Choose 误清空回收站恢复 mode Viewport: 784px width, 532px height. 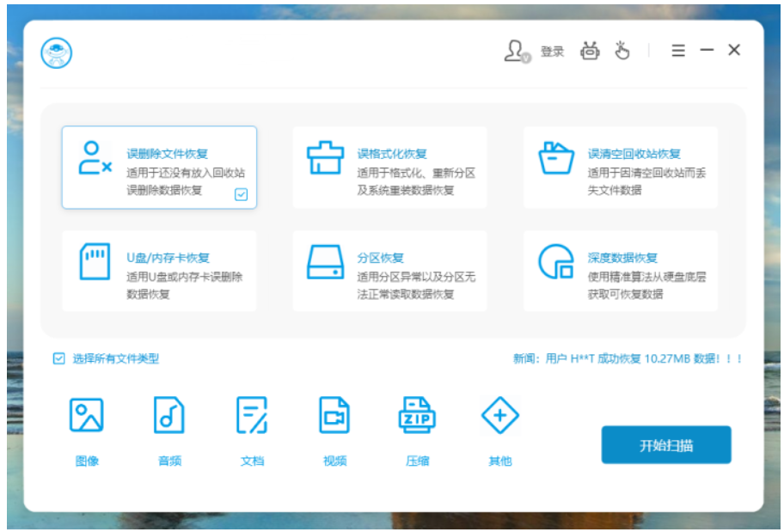pos(620,168)
